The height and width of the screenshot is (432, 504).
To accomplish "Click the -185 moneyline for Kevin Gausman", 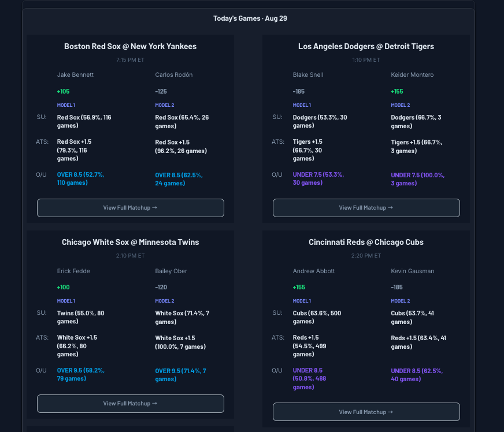I will (x=396, y=287).
